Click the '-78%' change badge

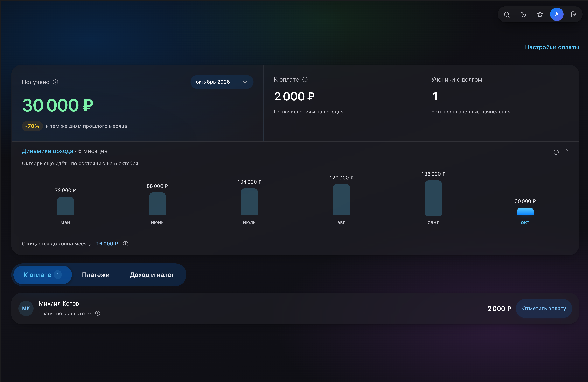(x=32, y=126)
